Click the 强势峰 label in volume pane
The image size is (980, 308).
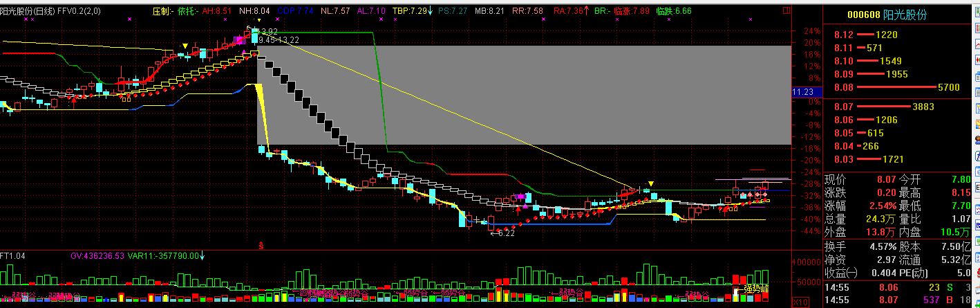(x=756, y=289)
